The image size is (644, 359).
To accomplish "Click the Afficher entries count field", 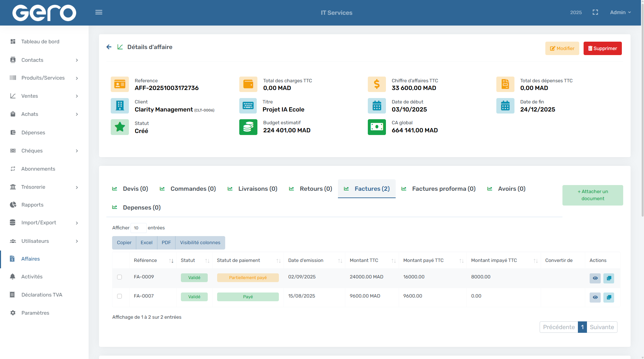I will pyautogui.click(x=138, y=228).
